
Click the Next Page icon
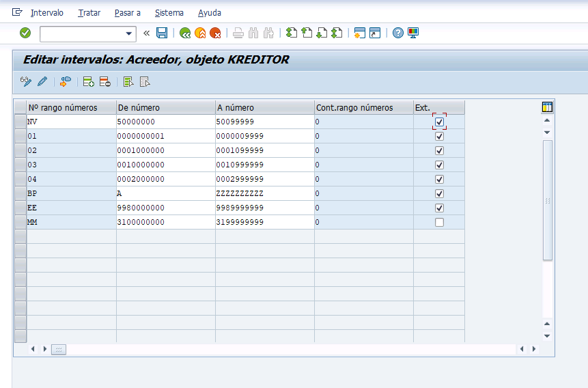coord(322,33)
